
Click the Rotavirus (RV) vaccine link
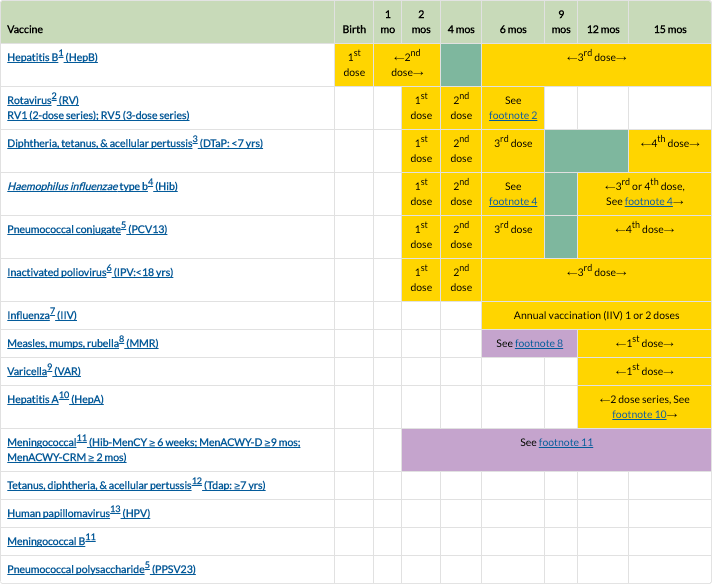coord(42,101)
